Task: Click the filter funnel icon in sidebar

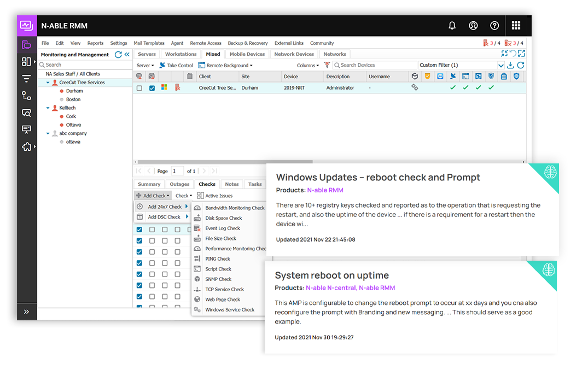Action: point(26,79)
